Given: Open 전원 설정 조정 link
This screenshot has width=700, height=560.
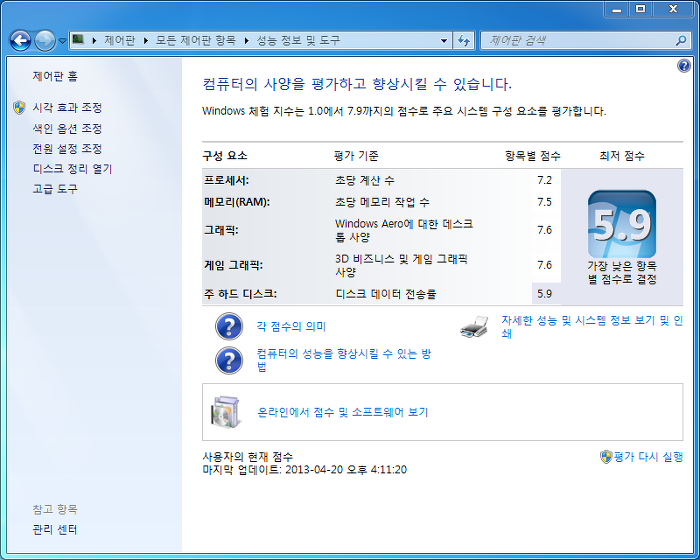Looking at the screenshot, I should click(67, 149).
